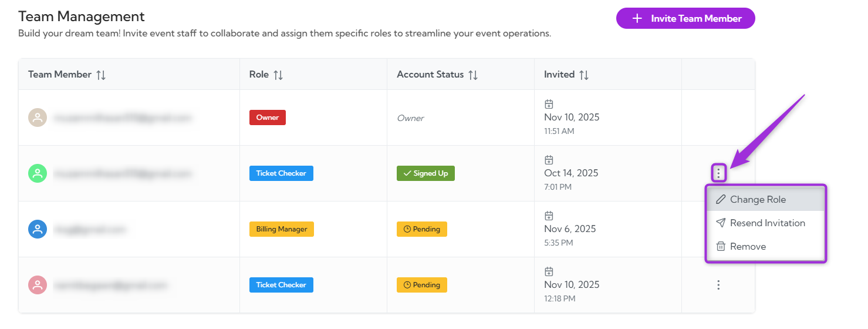Click the calendar icon above Nov 6, 2025

pyautogui.click(x=549, y=216)
